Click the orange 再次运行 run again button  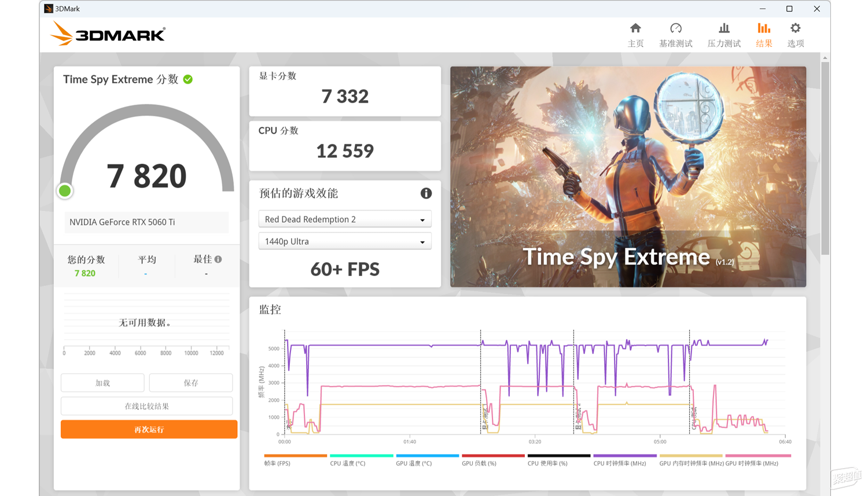[x=149, y=429]
